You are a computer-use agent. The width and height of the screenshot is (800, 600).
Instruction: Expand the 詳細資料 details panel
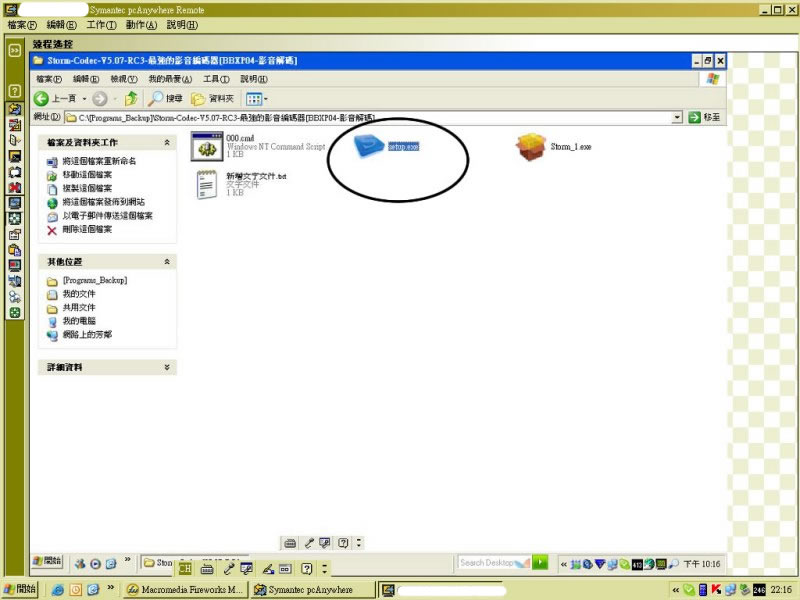[167, 367]
